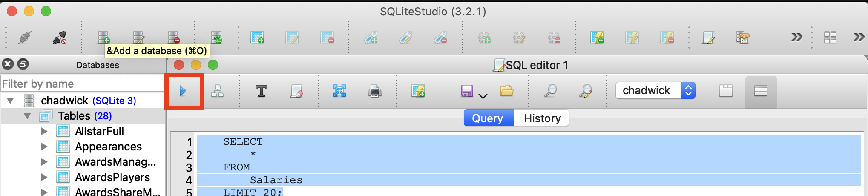Viewport: 868px width, 196px height.
Task: Click the export results icon
Action: pyautogui.click(x=339, y=91)
